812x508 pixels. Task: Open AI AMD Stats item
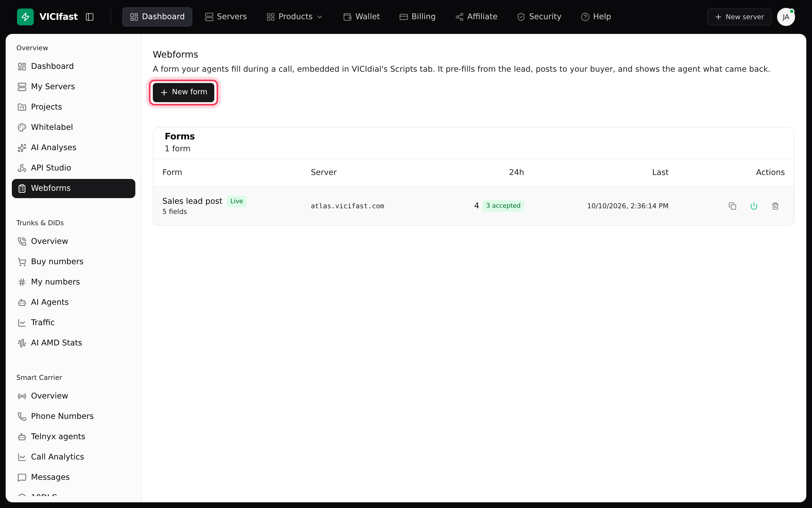point(74,343)
